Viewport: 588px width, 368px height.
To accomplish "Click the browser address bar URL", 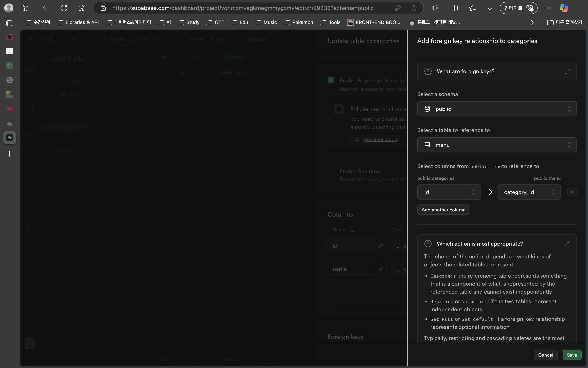I will pyautogui.click(x=243, y=8).
